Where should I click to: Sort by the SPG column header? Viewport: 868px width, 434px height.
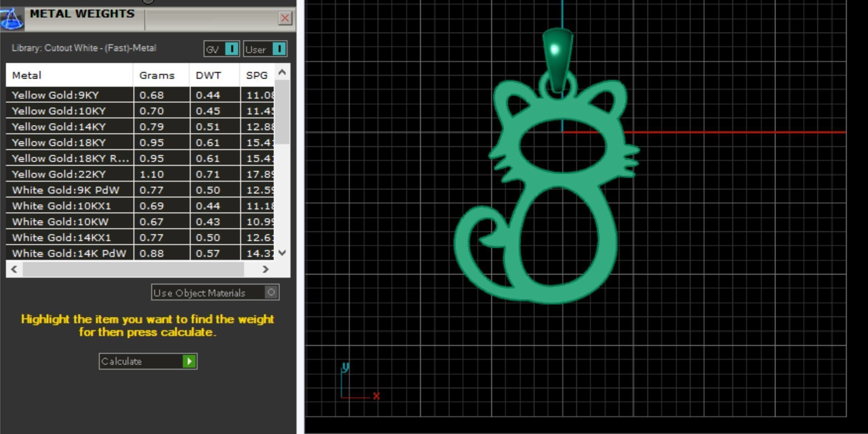tap(257, 75)
